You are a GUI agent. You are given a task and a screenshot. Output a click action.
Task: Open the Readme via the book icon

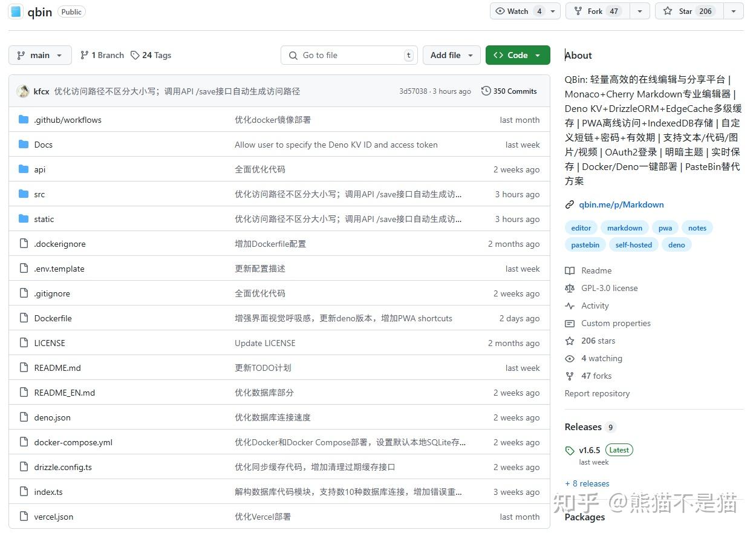pyautogui.click(x=570, y=270)
